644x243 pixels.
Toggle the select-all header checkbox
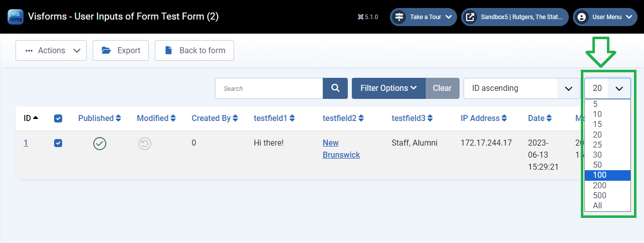pos(58,118)
